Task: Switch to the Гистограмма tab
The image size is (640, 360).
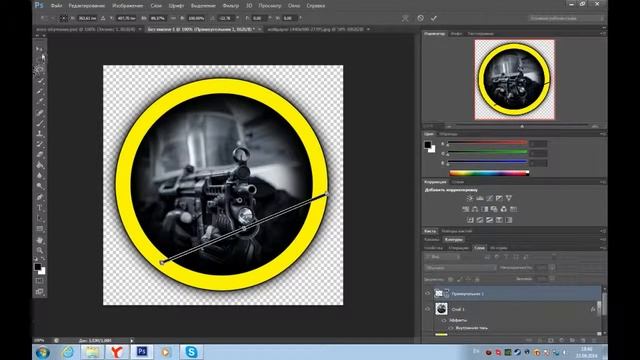Action: (480, 33)
